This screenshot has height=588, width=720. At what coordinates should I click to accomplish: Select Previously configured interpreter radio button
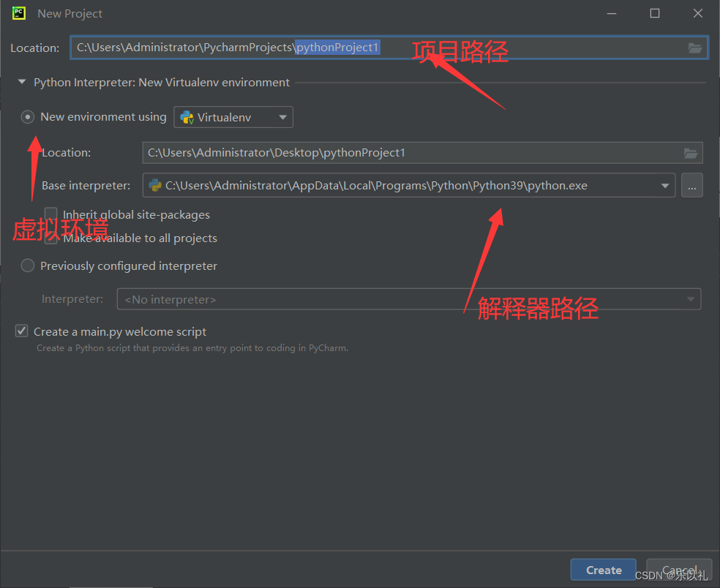[x=28, y=265]
